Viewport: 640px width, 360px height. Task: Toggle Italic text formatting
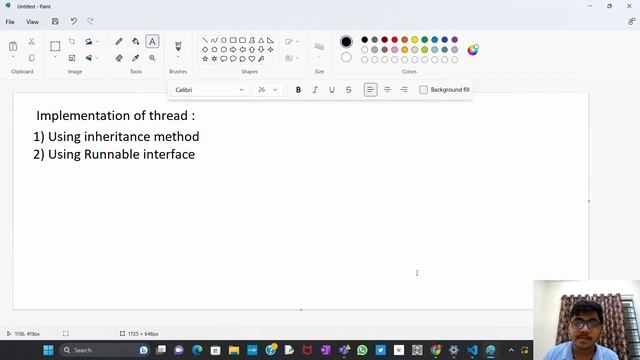[x=315, y=90]
